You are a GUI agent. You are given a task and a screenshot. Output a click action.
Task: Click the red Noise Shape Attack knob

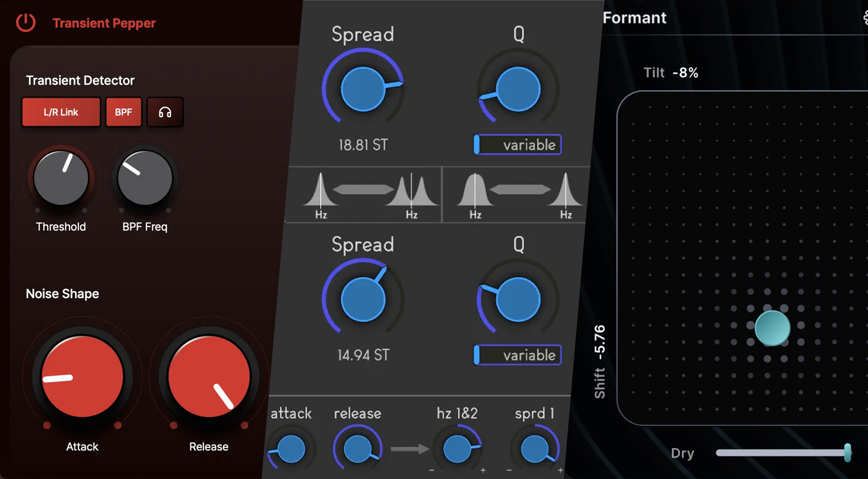pos(82,376)
